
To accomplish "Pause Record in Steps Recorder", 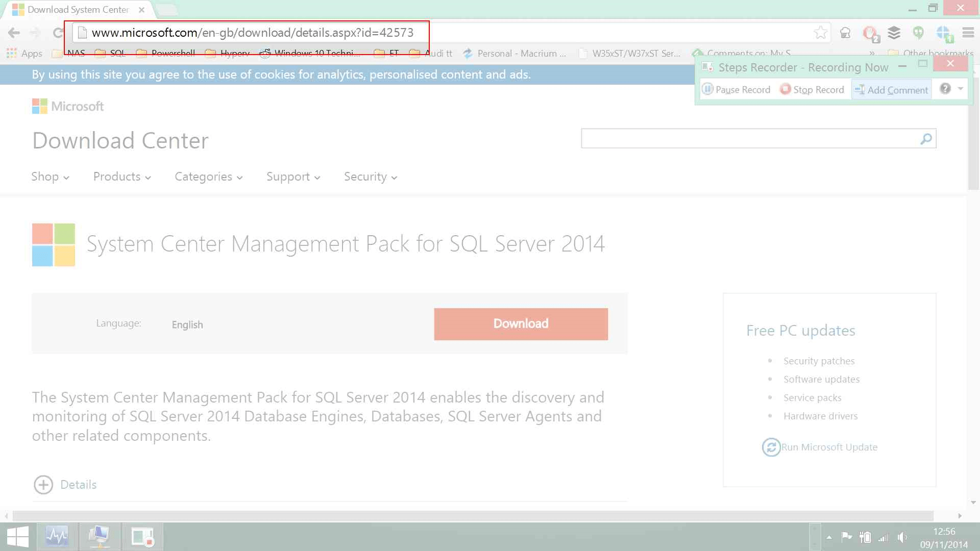I will 736,89.
